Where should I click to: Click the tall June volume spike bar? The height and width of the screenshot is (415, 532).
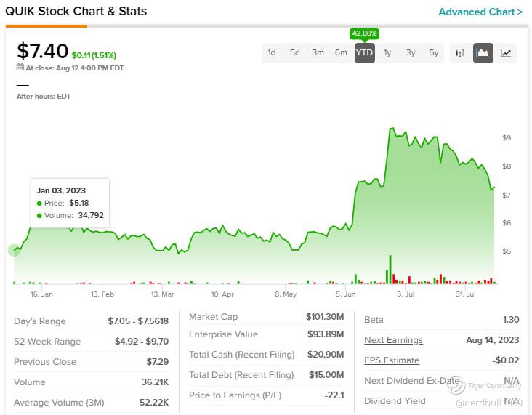390,270
